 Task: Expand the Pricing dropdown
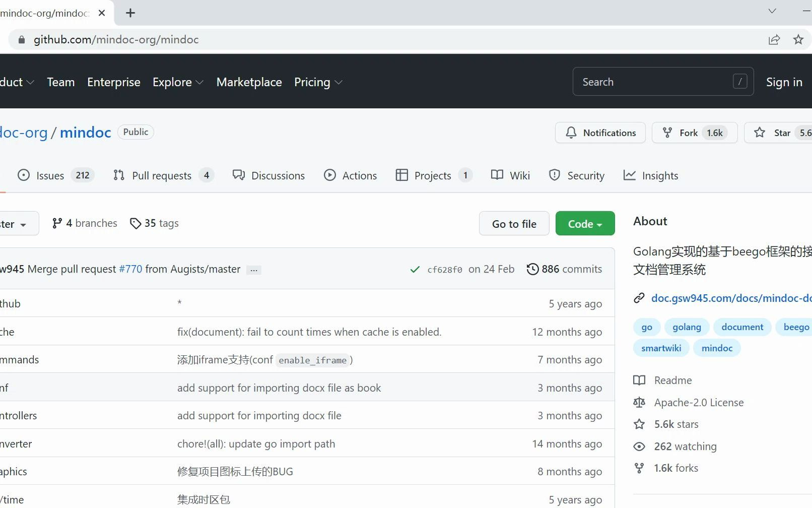(318, 82)
